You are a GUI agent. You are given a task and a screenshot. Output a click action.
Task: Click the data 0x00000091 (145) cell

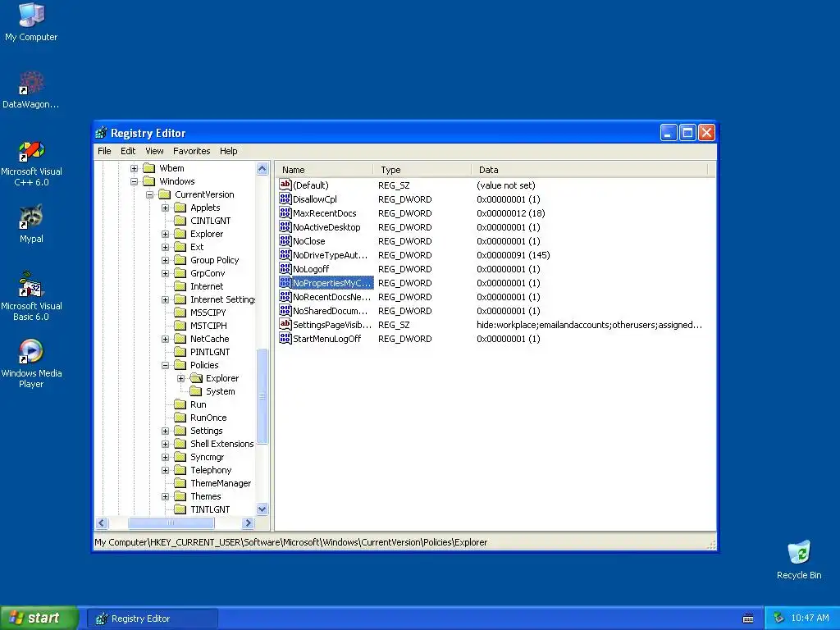tap(514, 255)
